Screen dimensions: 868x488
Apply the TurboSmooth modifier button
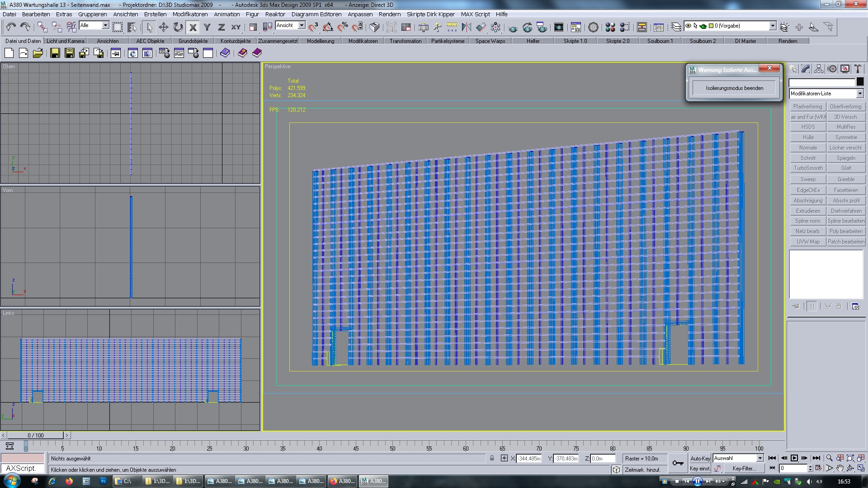tap(808, 168)
